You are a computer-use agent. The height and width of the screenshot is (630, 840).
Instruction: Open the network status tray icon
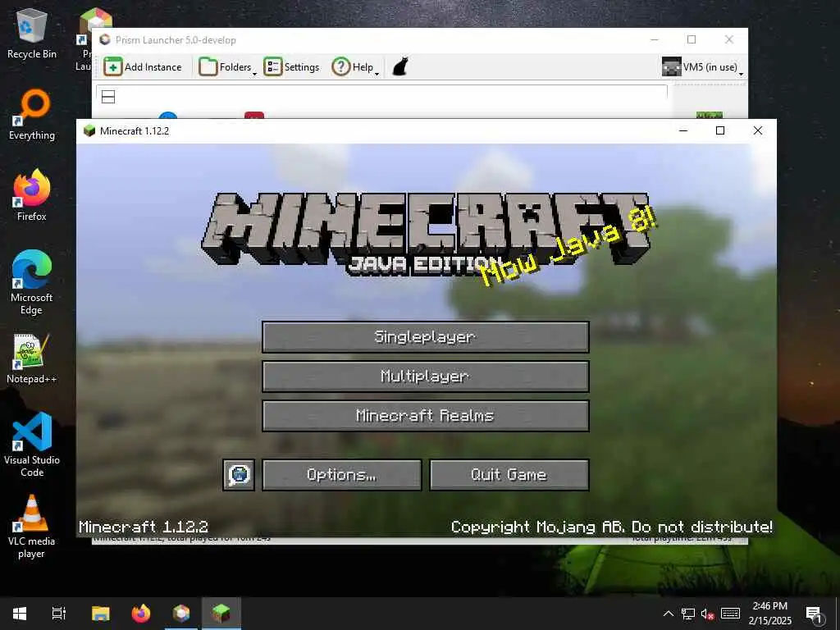(688, 614)
